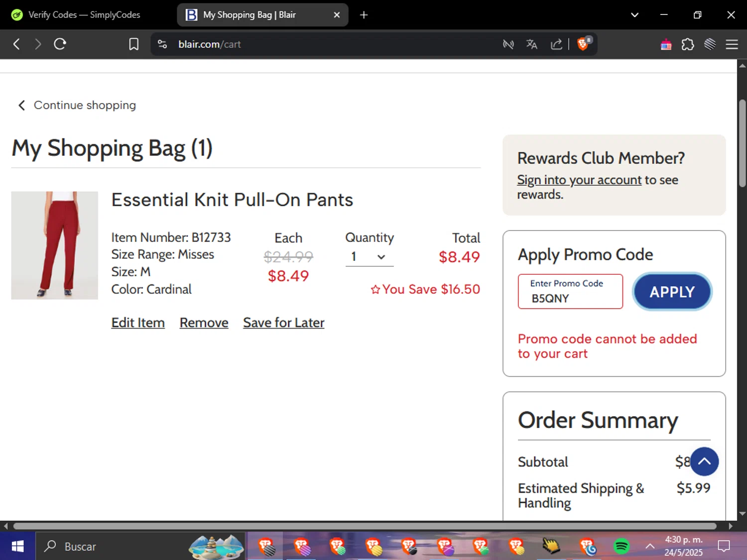The height and width of the screenshot is (560, 747).
Task: Click the striped wallet icon in toolbar
Action: 710,44
